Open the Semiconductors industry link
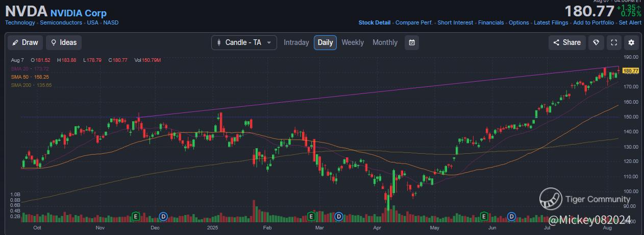This screenshot has height=235, width=644. [61, 22]
